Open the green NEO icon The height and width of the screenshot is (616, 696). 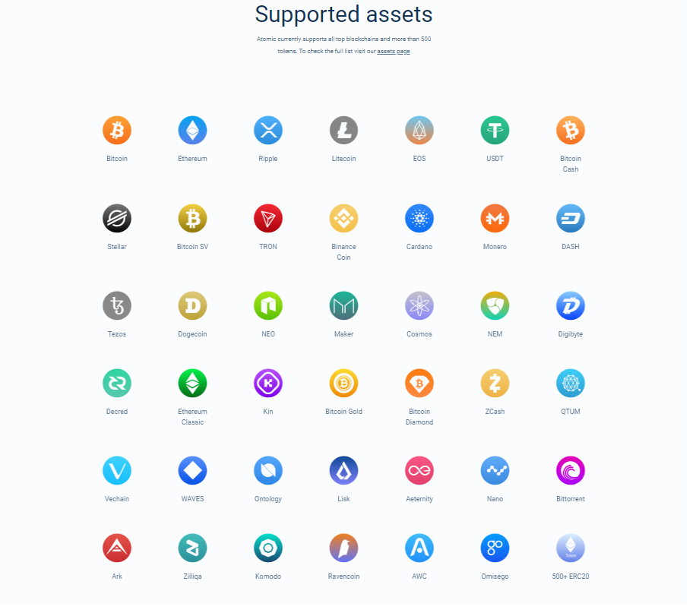point(267,305)
